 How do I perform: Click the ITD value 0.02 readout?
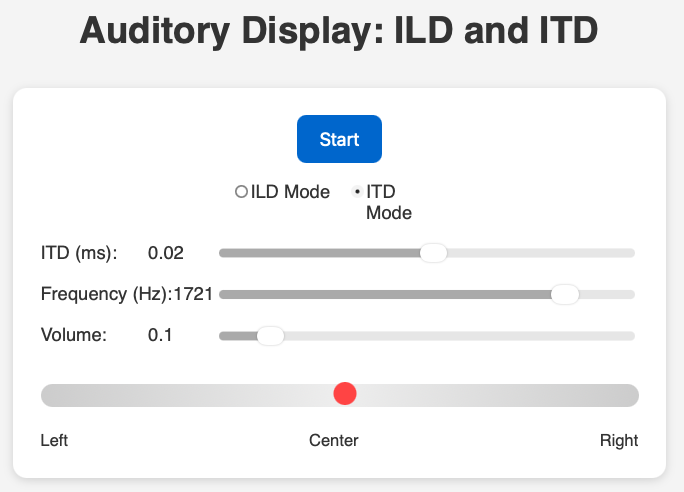(x=165, y=253)
